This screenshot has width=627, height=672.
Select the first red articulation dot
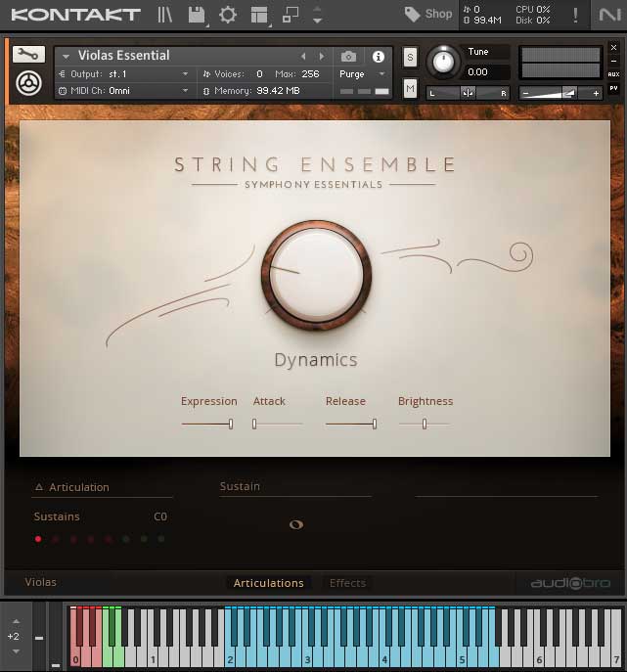pyautogui.click(x=38, y=539)
